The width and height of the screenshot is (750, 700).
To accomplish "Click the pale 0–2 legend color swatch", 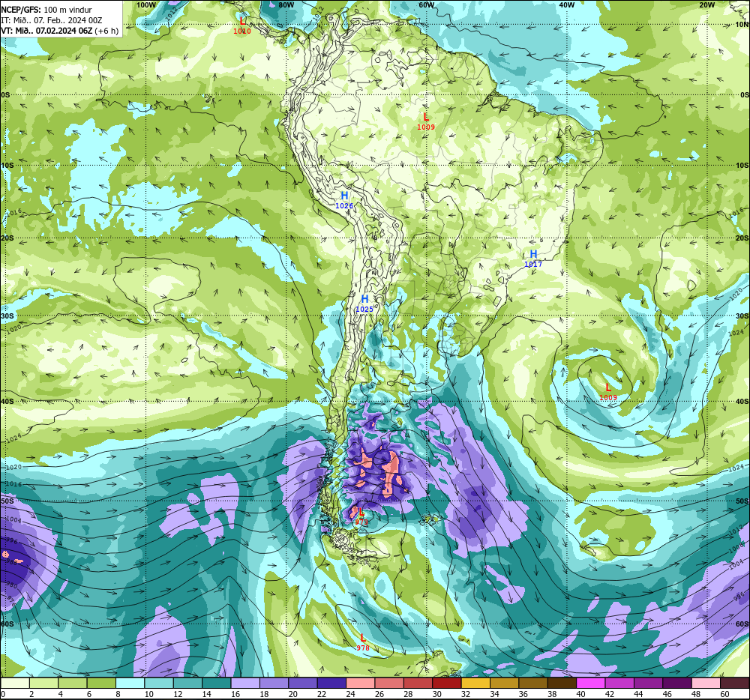I will (x=15, y=684).
